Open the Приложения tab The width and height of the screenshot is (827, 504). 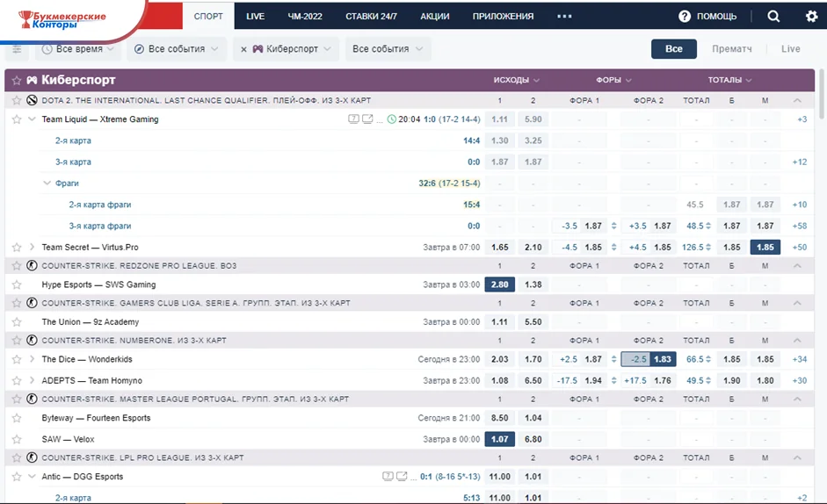pos(504,17)
